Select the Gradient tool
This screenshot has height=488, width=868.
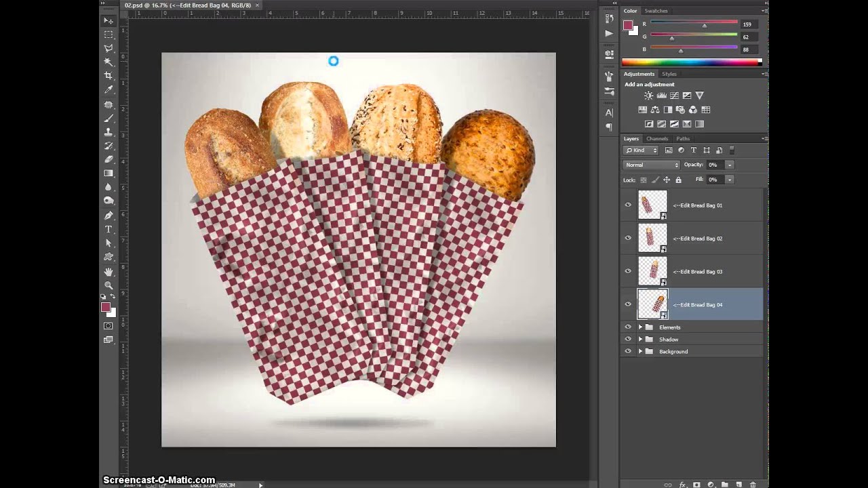(108, 174)
